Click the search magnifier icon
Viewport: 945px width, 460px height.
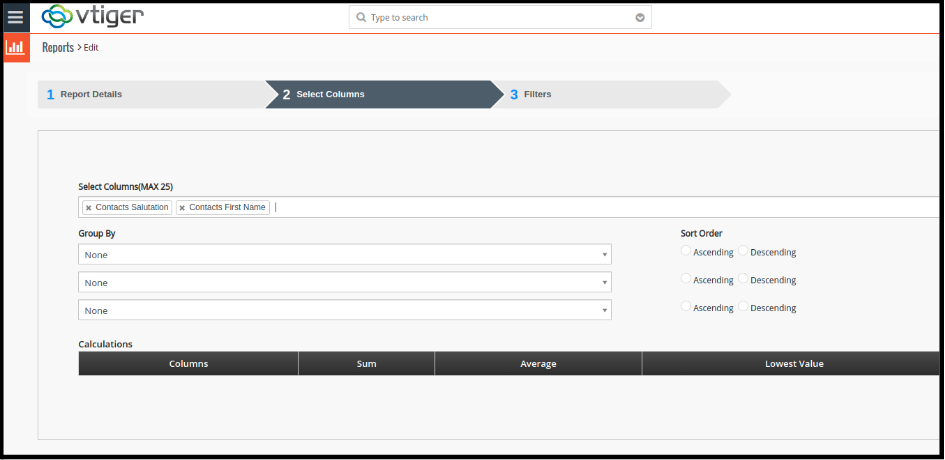point(360,18)
